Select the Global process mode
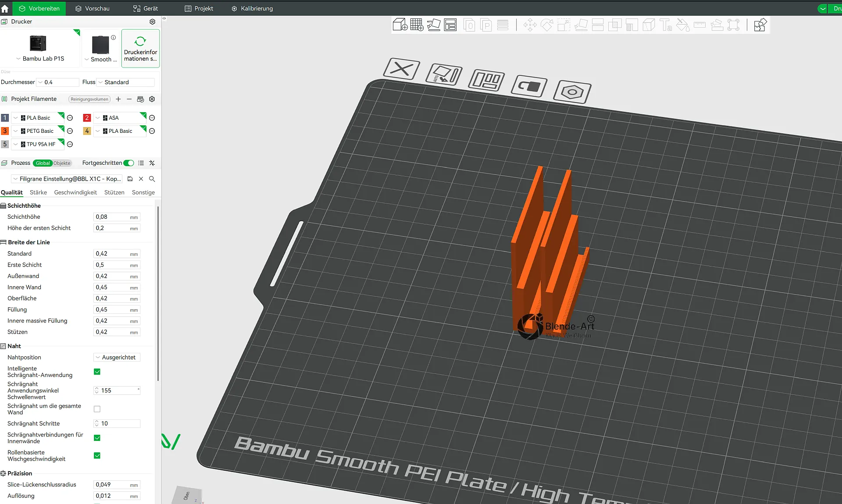The width and height of the screenshot is (842, 504). (43, 163)
